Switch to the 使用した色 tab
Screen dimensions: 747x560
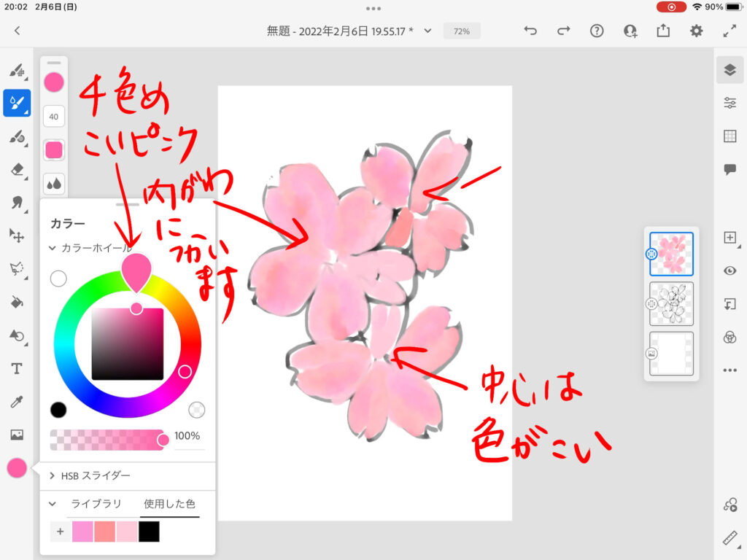(169, 504)
